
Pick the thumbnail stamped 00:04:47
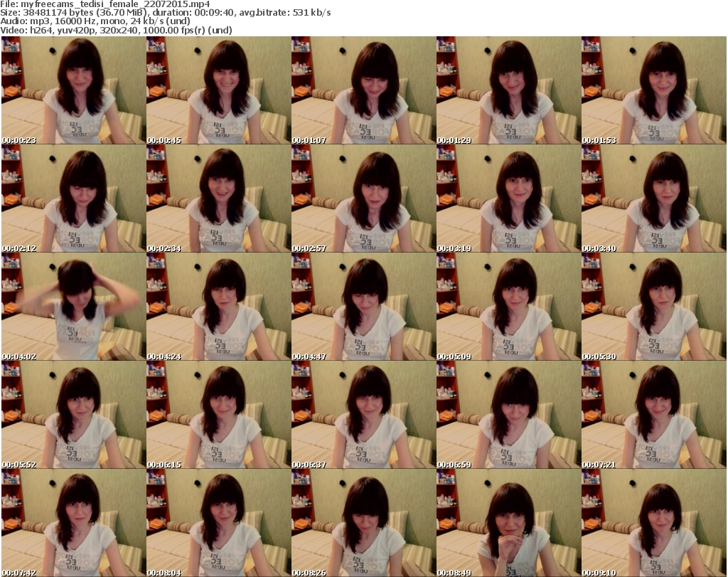pos(363,307)
